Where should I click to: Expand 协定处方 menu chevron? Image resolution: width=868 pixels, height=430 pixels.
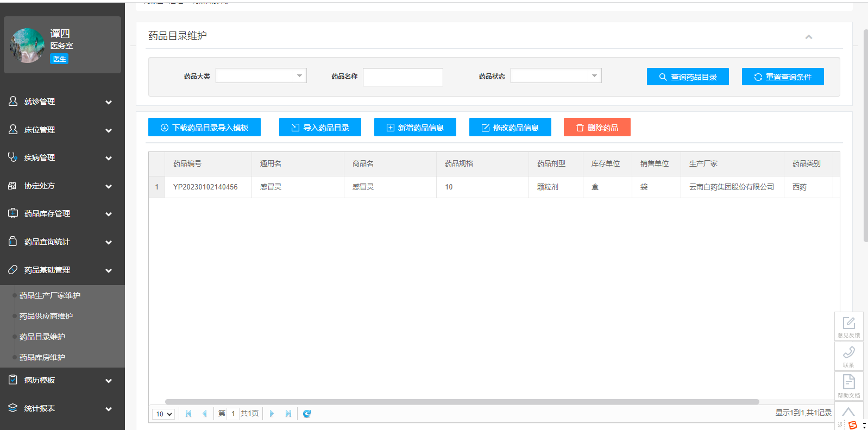point(109,186)
